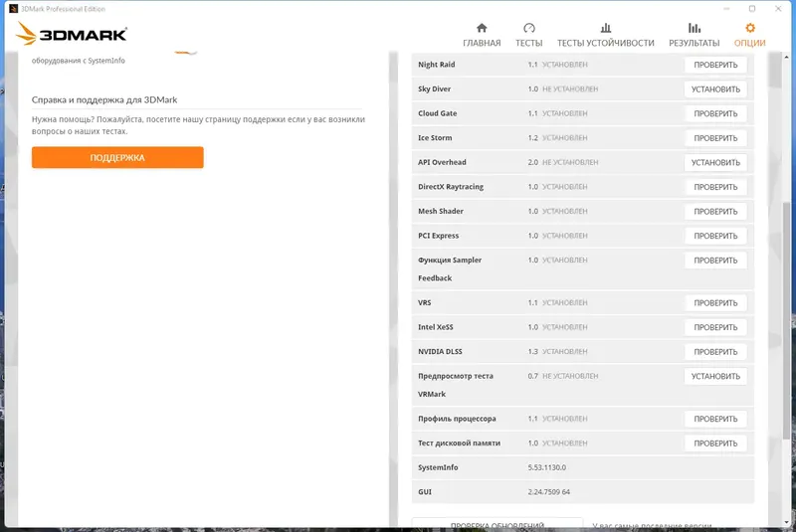Verify Функция Sampler Feedback with ПРОВЕРИТЬ

click(715, 261)
